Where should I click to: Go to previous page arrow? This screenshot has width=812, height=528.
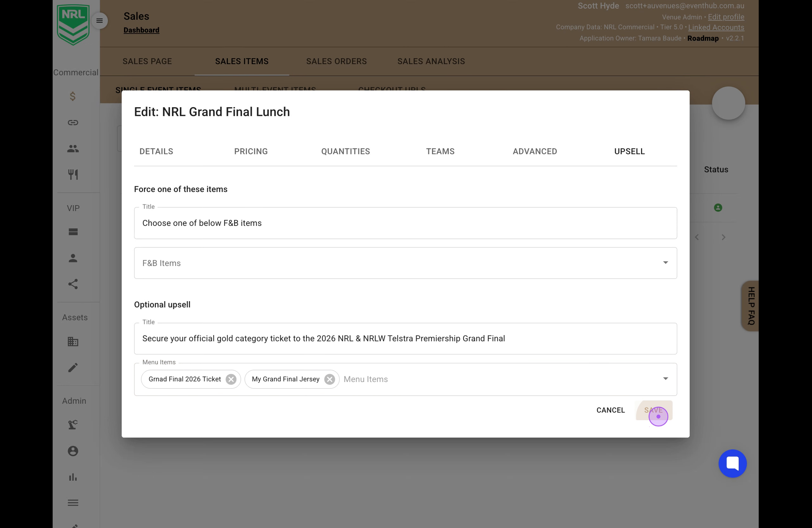[697, 237]
